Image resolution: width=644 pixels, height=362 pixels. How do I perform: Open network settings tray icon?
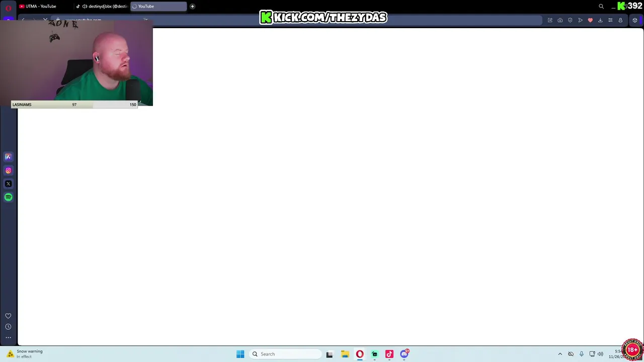[592, 354]
